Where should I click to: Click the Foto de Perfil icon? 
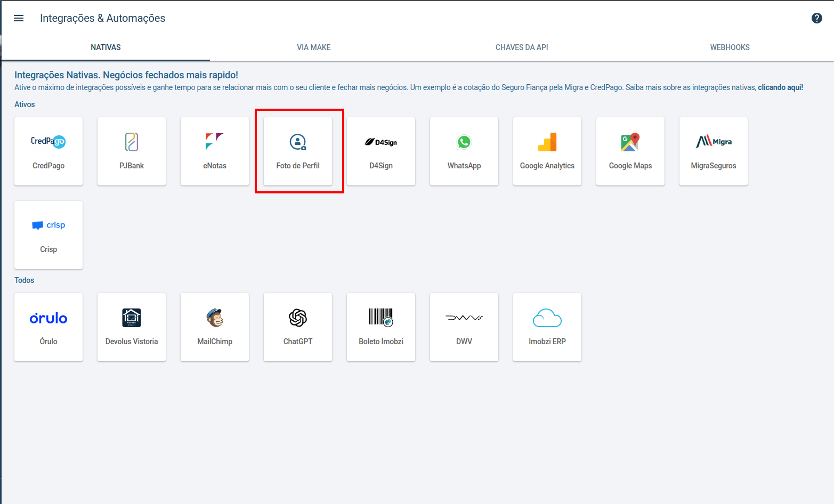pos(298,142)
